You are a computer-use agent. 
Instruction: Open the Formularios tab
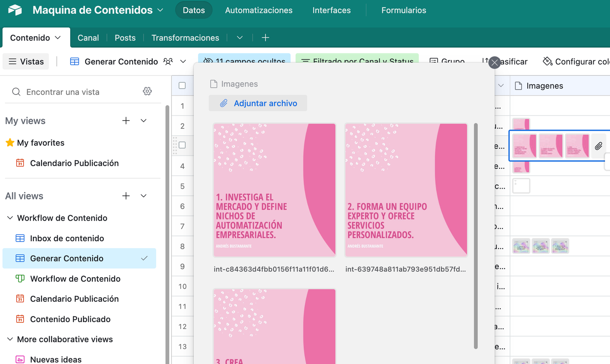coord(404,10)
